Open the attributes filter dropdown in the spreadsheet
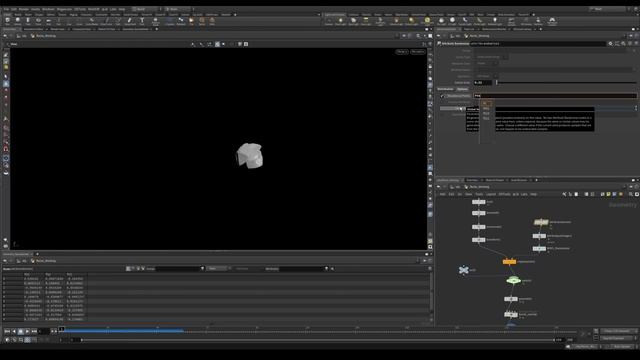640x360 pixels. click(x=326, y=269)
